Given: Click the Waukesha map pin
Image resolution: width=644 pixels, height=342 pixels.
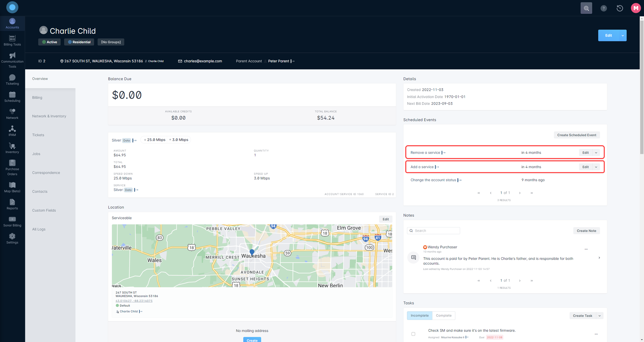Looking at the screenshot, I should 252,252.
